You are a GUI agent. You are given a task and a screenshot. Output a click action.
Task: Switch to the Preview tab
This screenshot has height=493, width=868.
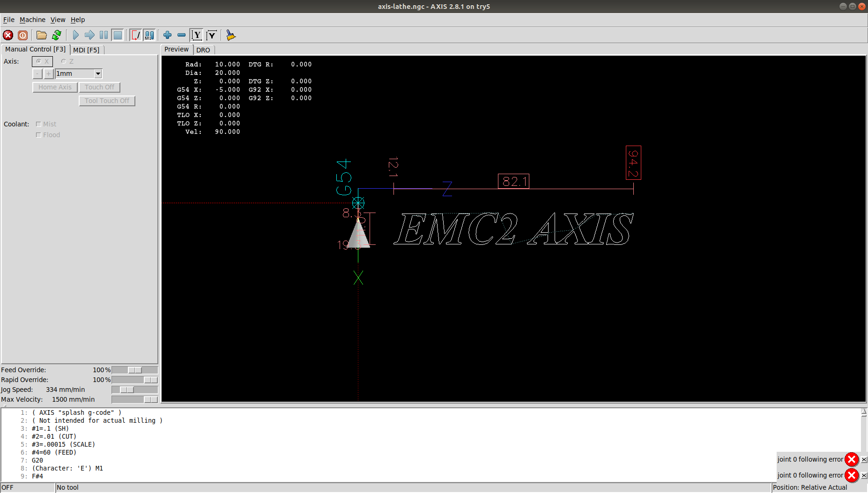pos(177,49)
